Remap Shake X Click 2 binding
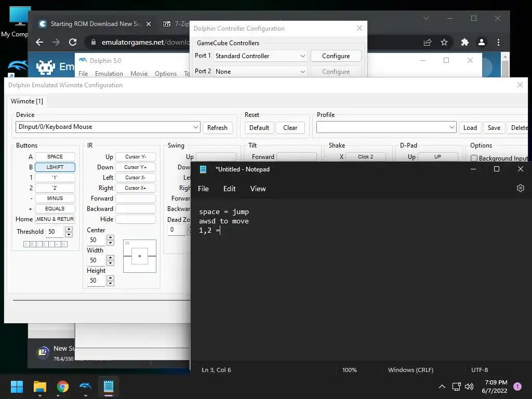The width and height of the screenshot is (532, 399). pos(365,157)
